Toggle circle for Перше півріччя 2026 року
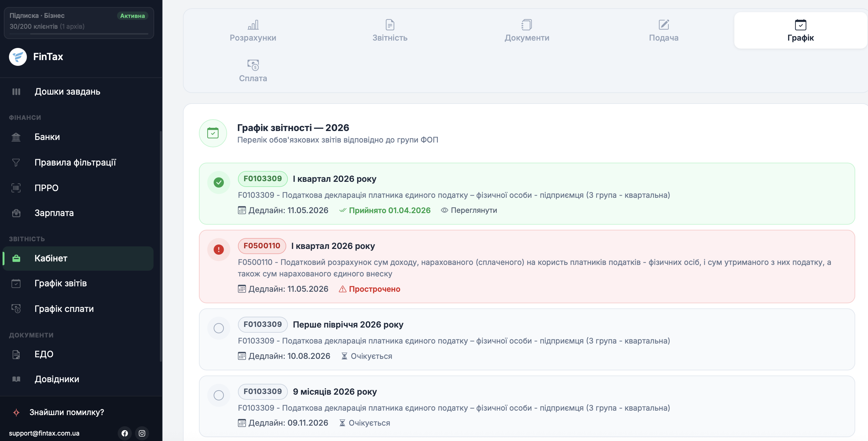Screen dimensions: 868x441 pyautogui.click(x=219, y=328)
